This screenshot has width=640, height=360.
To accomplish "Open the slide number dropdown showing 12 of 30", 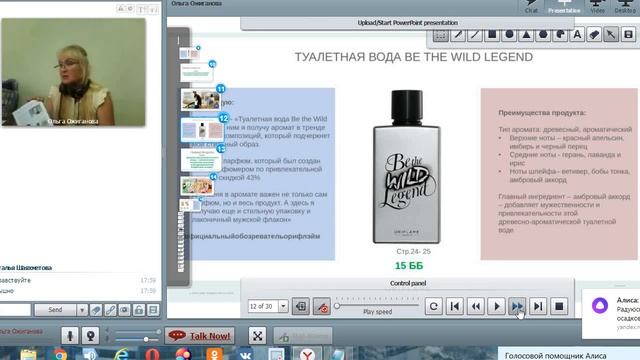I will (x=283, y=306).
